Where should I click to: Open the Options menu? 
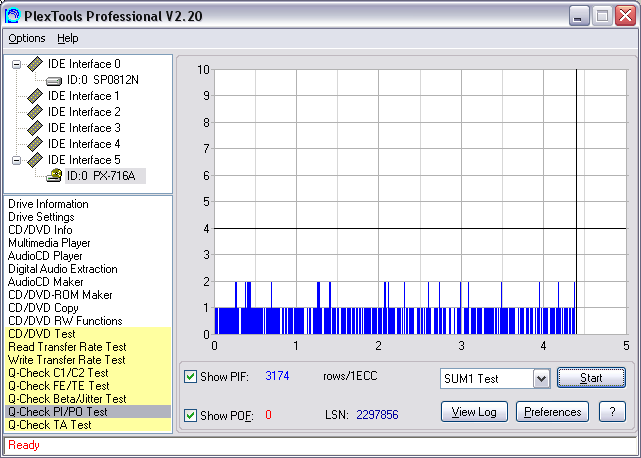pos(27,38)
